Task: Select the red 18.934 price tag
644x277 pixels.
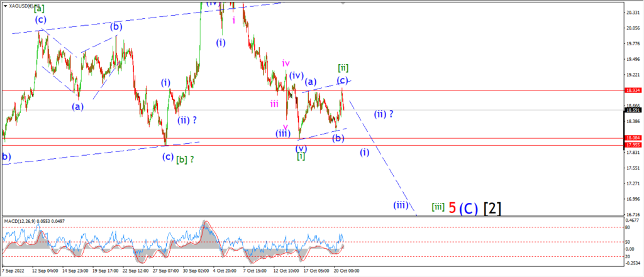Action: pos(631,90)
